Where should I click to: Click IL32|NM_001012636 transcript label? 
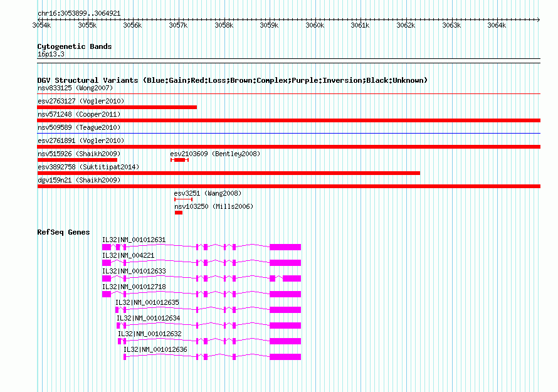pyautogui.click(x=155, y=349)
